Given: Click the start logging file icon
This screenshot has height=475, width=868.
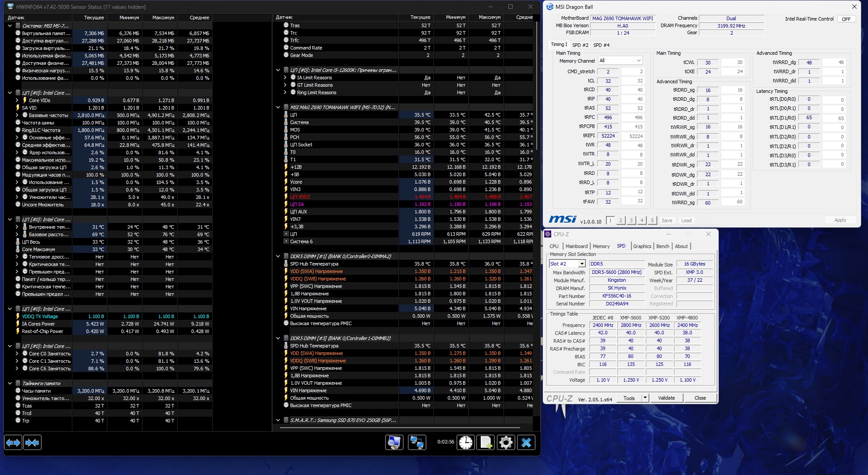Looking at the screenshot, I should 485,443.
